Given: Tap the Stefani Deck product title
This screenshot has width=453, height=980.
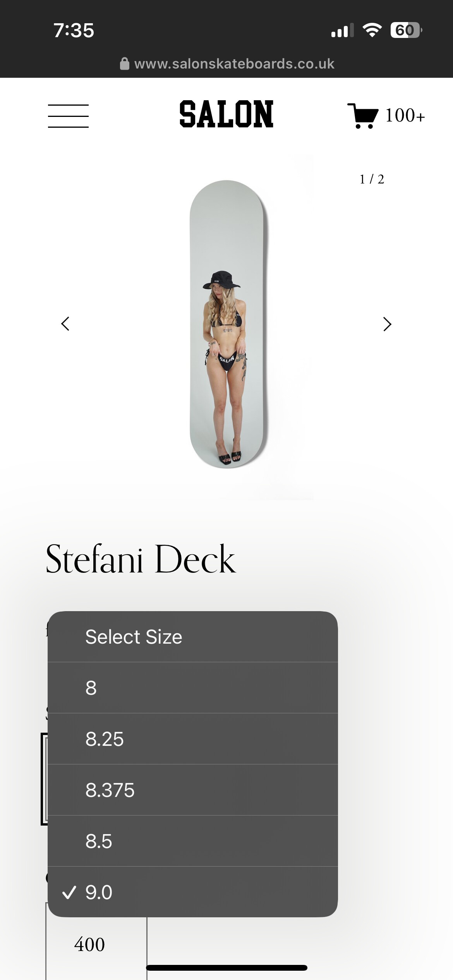Looking at the screenshot, I should [141, 559].
